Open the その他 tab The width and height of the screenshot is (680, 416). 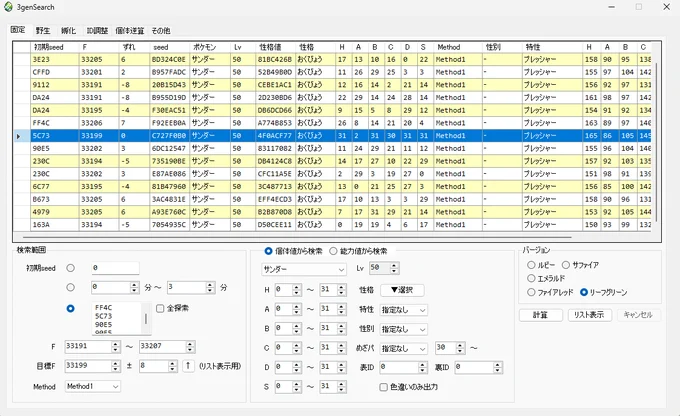pyautogui.click(x=161, y=30)
